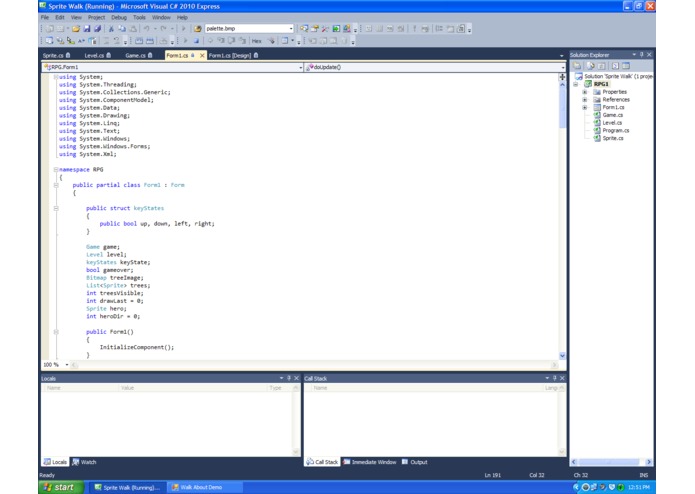Open the View menu
The width and height of the screenshot is (695, 494).
[76, 17]
